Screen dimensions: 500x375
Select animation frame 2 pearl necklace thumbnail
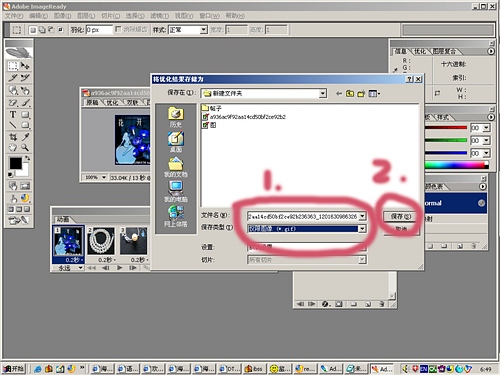pos(101,241)
